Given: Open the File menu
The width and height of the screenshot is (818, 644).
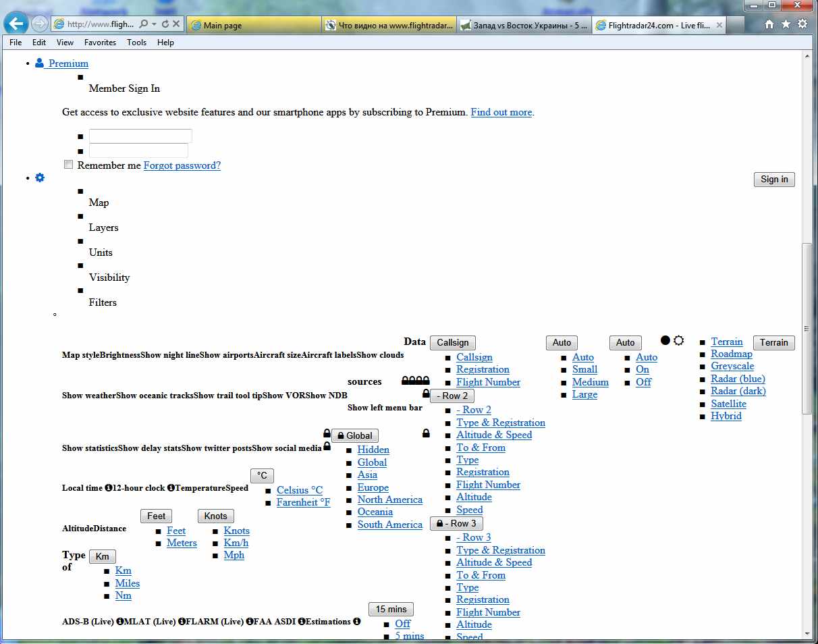Looking at the screenshot, I should [16, 42].
